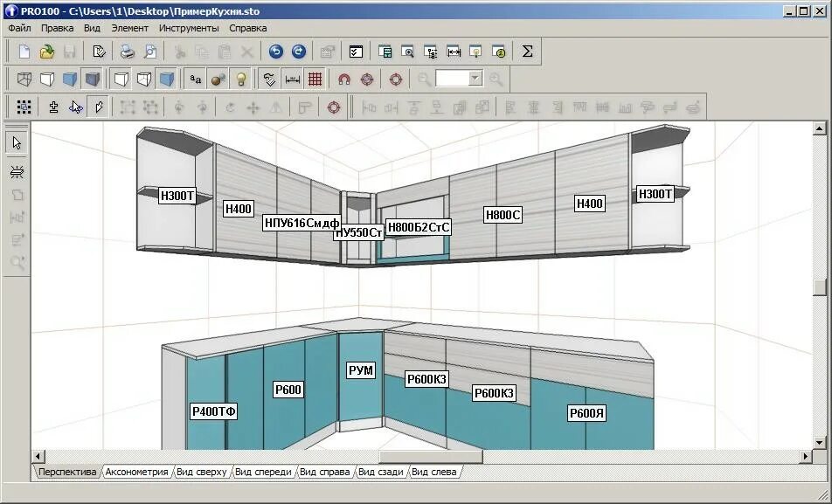This screenshot has height=504, width=832.
Task: Click the vertical scrollbar down arrow
Action: coord(819,443)
